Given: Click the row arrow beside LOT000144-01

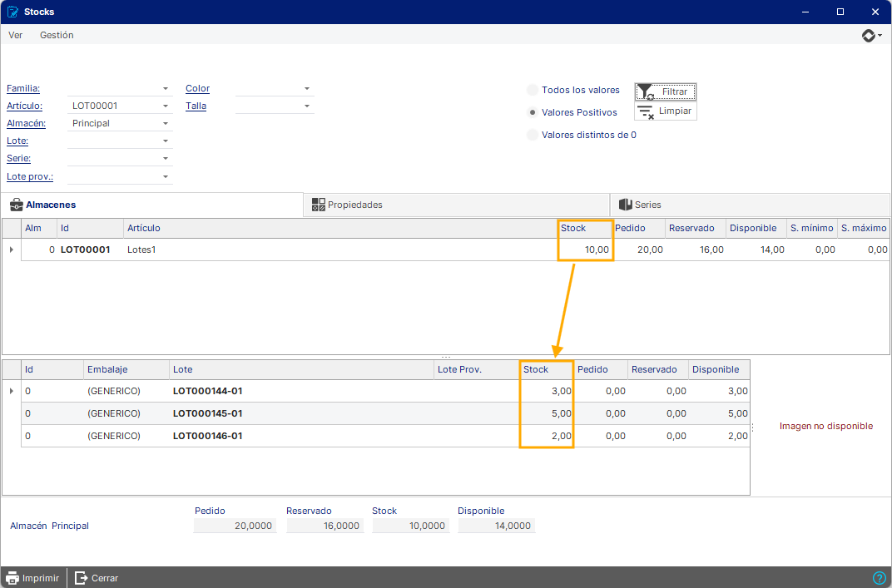Looking at the screenshot, I should 12,391.
